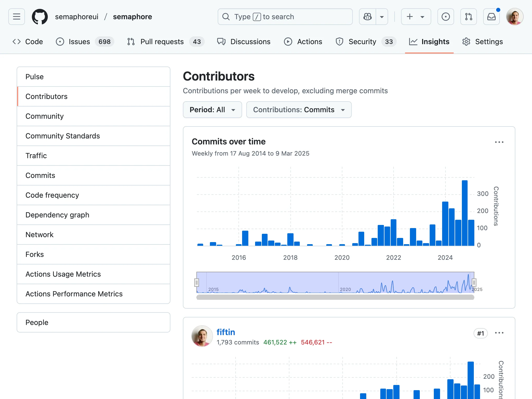Open People in the sidebar
532x399 pixels.
pyautogui.click(x=94, y=322)
